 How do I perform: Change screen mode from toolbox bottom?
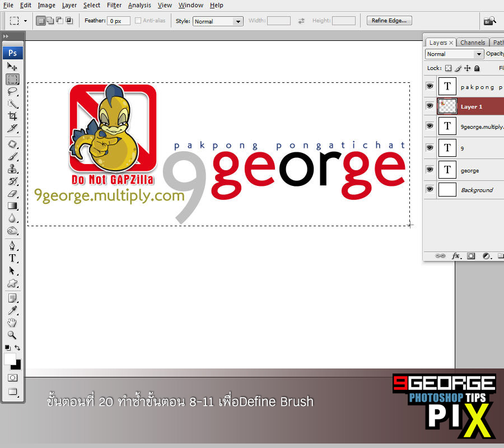[12, 391]
